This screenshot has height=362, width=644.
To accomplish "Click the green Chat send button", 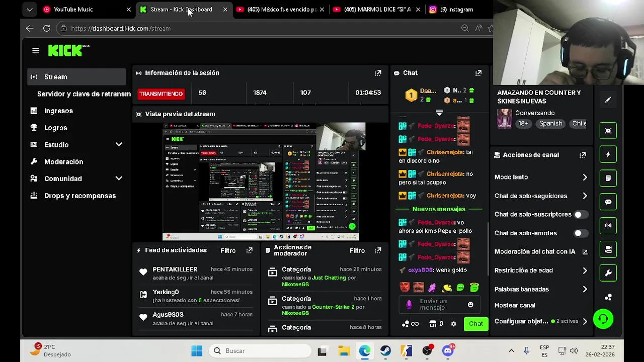I will 475,324.
